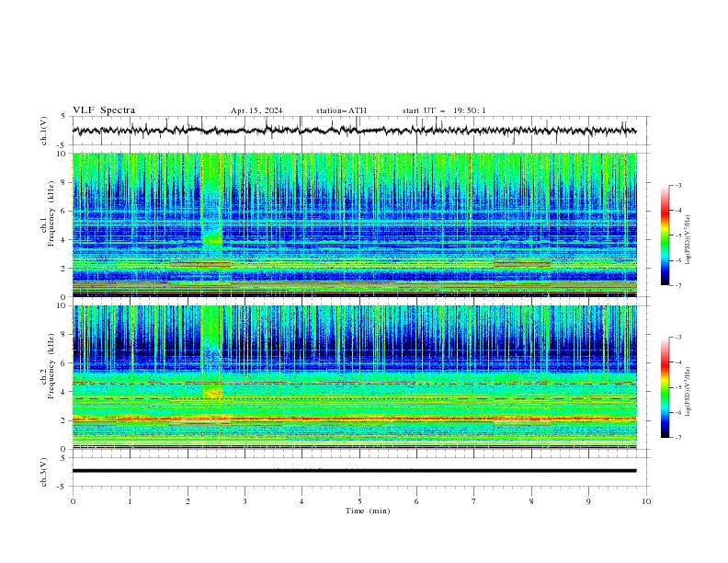The width and height of the screenshot is (728, 563).
Task: Click the date 'Apr. 15, 2024'
Action: point(256,110)
